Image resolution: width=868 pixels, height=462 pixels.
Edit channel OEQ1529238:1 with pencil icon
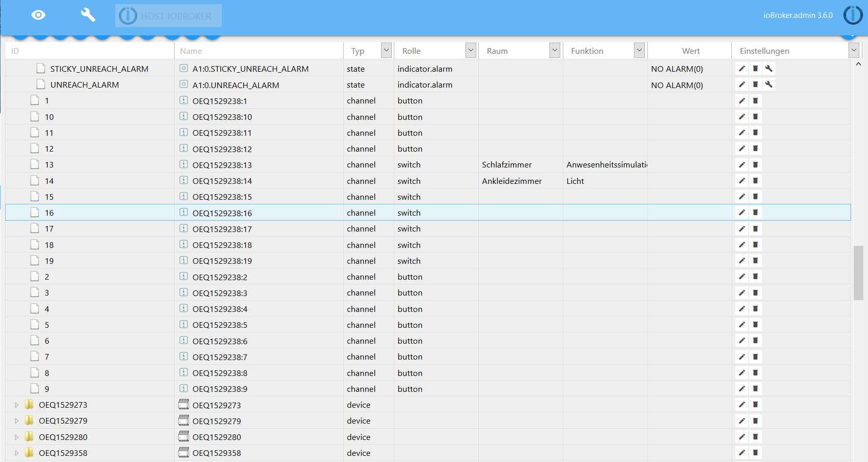742,101
